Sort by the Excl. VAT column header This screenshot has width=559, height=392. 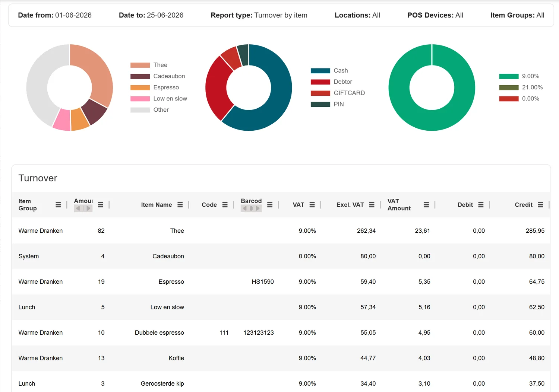click(350, 205)
